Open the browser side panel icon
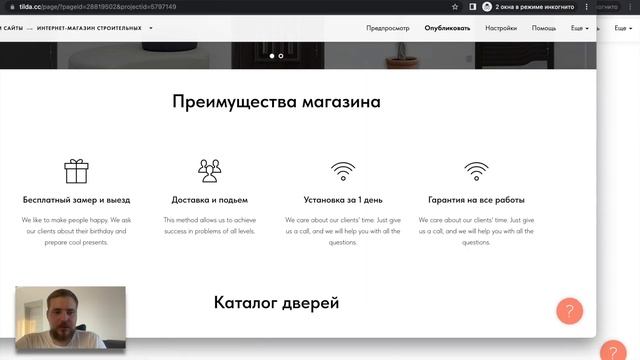The height and width of the screenshot is (360, 640). point(472,7)
